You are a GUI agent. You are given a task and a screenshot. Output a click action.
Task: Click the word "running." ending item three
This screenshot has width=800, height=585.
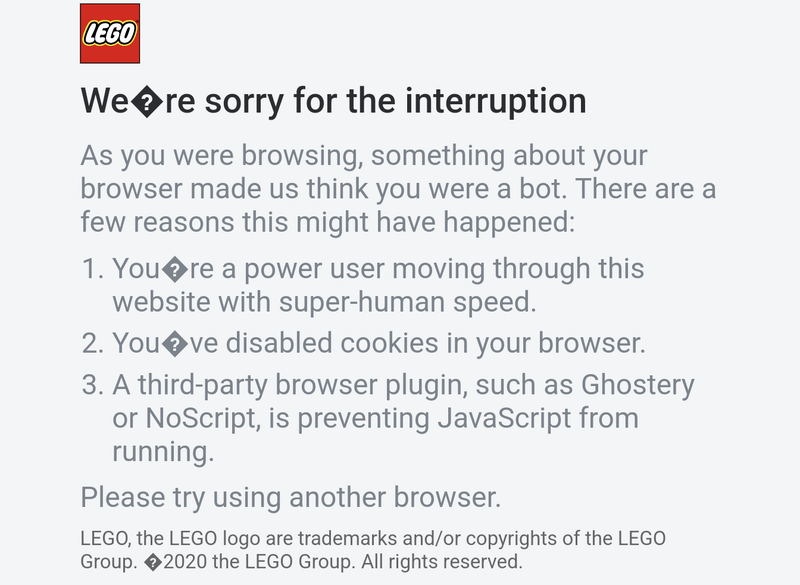tap(163, 451)
